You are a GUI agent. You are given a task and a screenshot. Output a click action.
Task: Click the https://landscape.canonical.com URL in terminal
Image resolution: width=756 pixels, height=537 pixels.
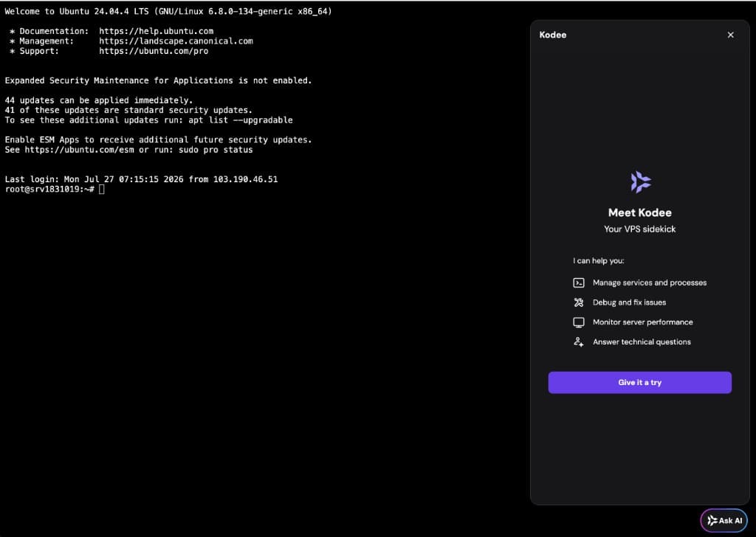coord(176,41)
